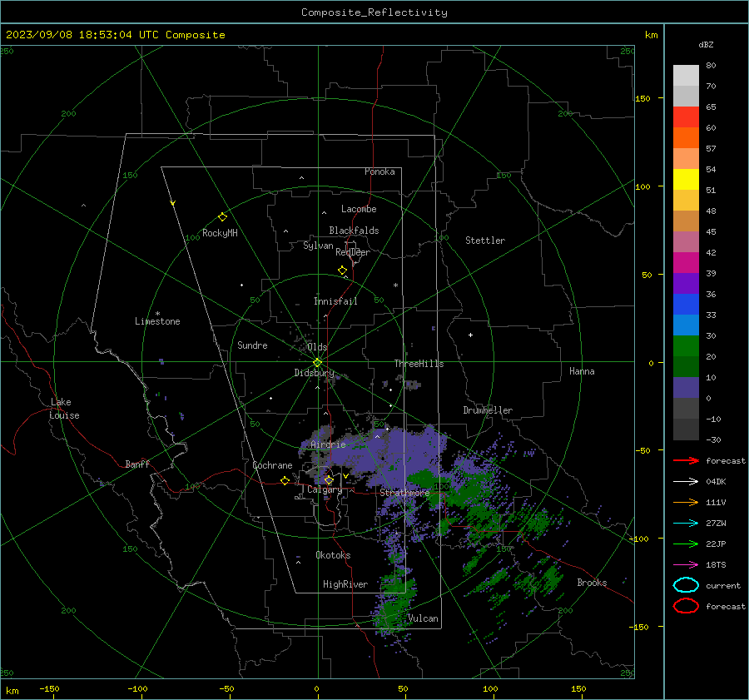Click the Didsbury label
The height and width of the screenshot is (700, 749).
pos(314,373)
